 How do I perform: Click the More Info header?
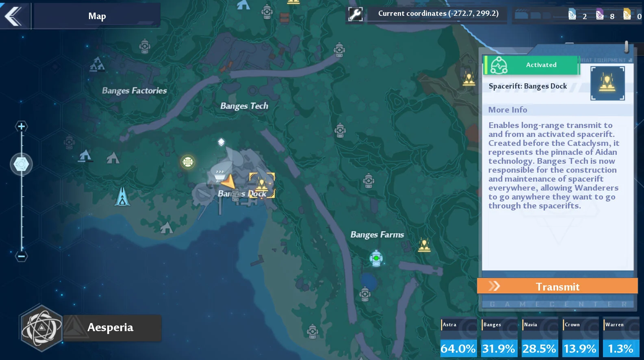[507, 110]
